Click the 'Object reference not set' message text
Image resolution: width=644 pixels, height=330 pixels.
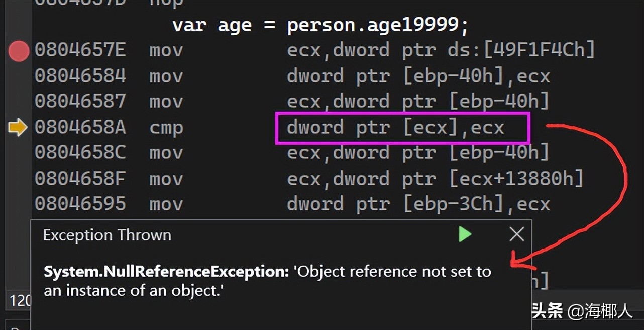(392, 272)
